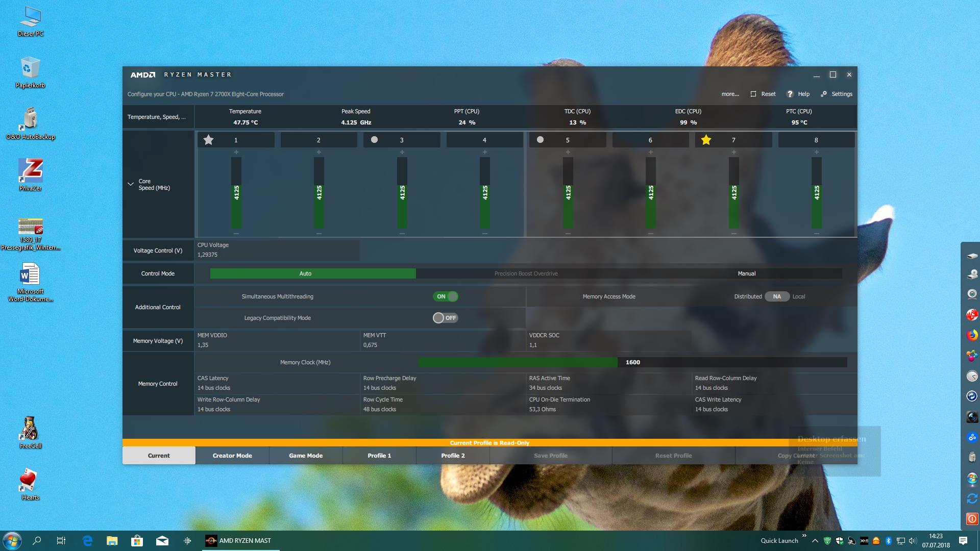Open Help via question mark icon
Image resolution: width=980 pixels, height=551 pixels.
(x=790, y=94)
